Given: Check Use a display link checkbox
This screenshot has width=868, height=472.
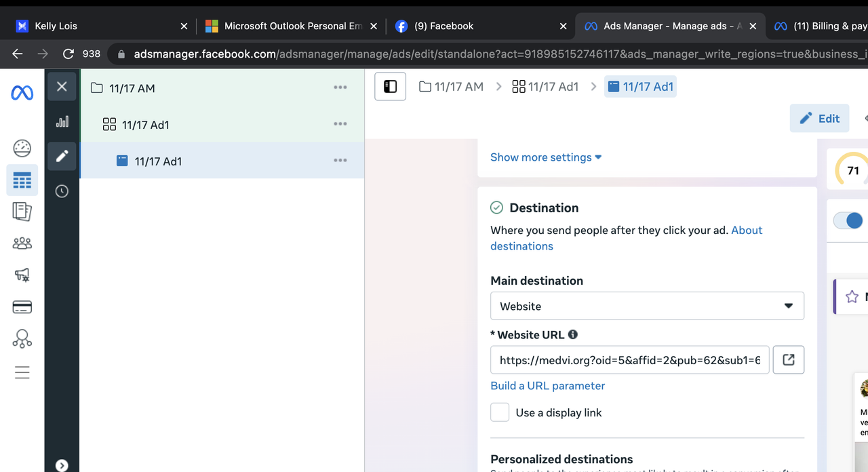Looking at the screenshot, I should pyautogui.click(x=500, y=412).
